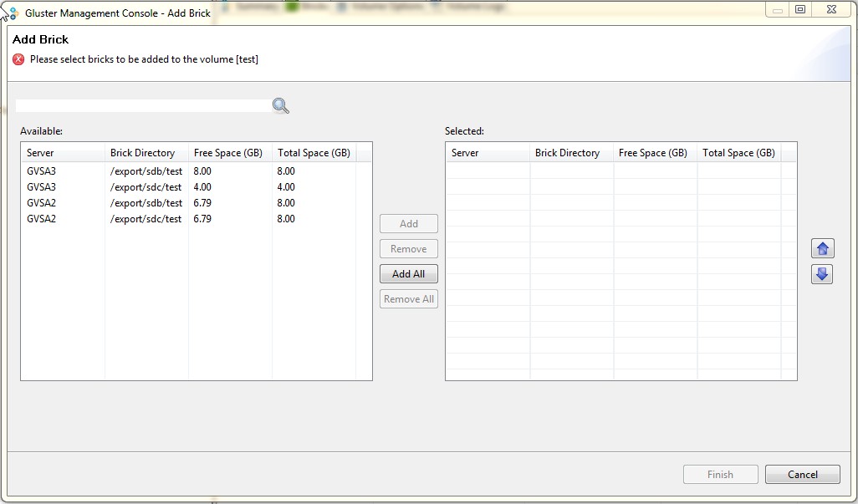Cancel the Add Brick dialog

(802, 475)
